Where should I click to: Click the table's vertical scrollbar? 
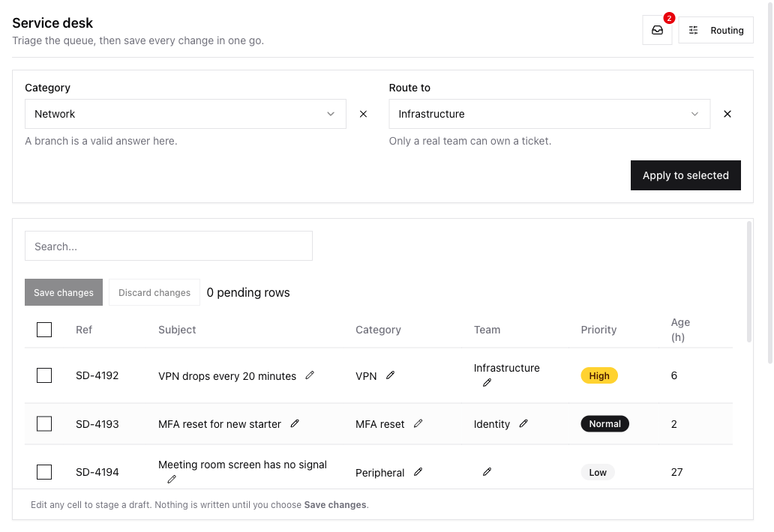pos(749,282)
